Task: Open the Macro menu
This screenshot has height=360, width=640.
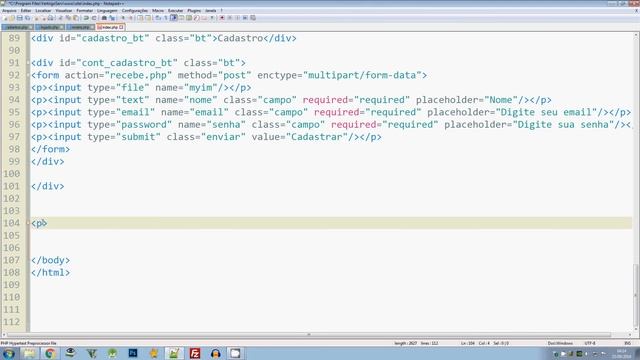Action: coord(158,11)
